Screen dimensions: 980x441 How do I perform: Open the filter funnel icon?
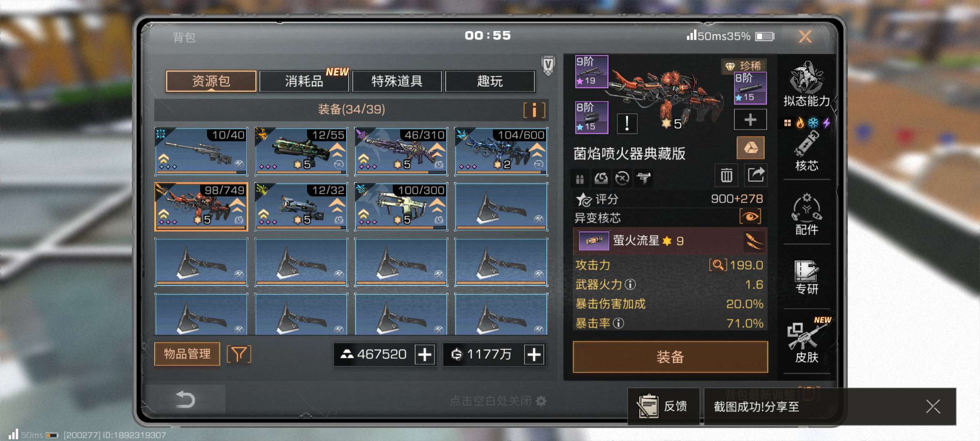(x=239, y=354)
